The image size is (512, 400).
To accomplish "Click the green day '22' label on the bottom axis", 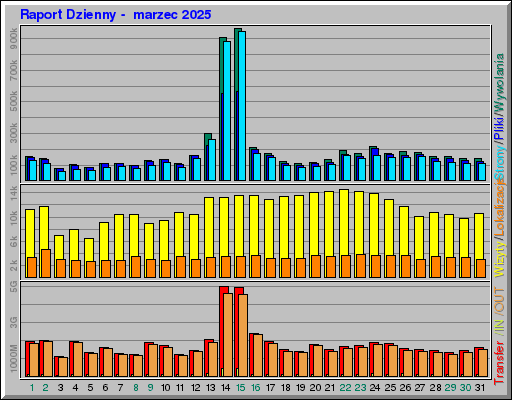I will (345, 388).
